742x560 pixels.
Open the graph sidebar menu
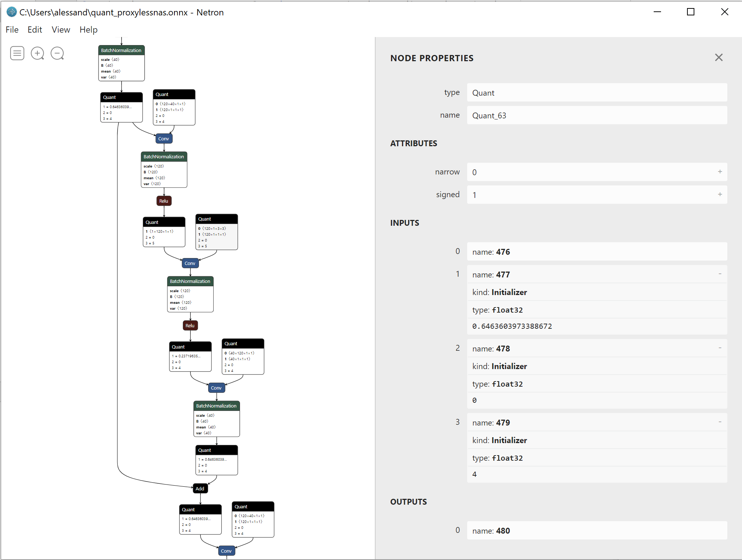point(17,53)
